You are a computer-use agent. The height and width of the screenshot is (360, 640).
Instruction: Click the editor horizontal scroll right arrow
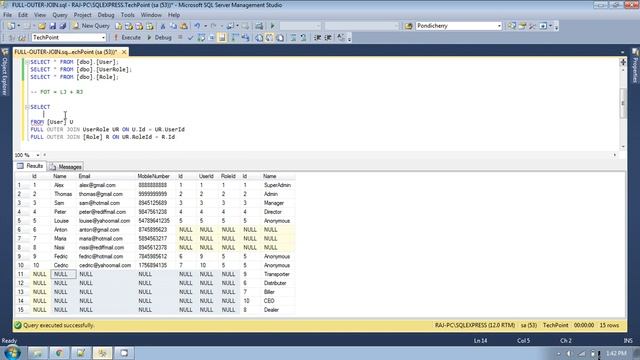point(615,155)
